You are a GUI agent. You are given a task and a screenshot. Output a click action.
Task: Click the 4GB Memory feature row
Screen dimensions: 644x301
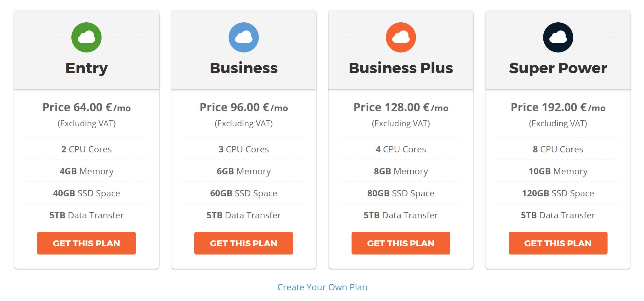(86, 171)
